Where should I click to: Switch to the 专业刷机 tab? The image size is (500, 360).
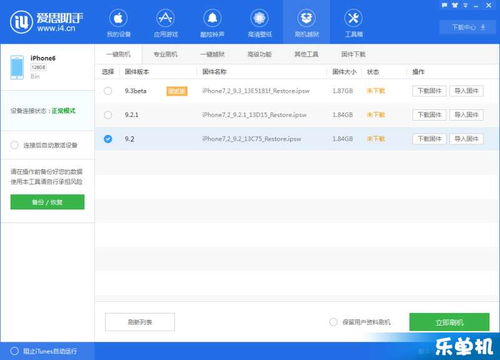tap(165, 54)
